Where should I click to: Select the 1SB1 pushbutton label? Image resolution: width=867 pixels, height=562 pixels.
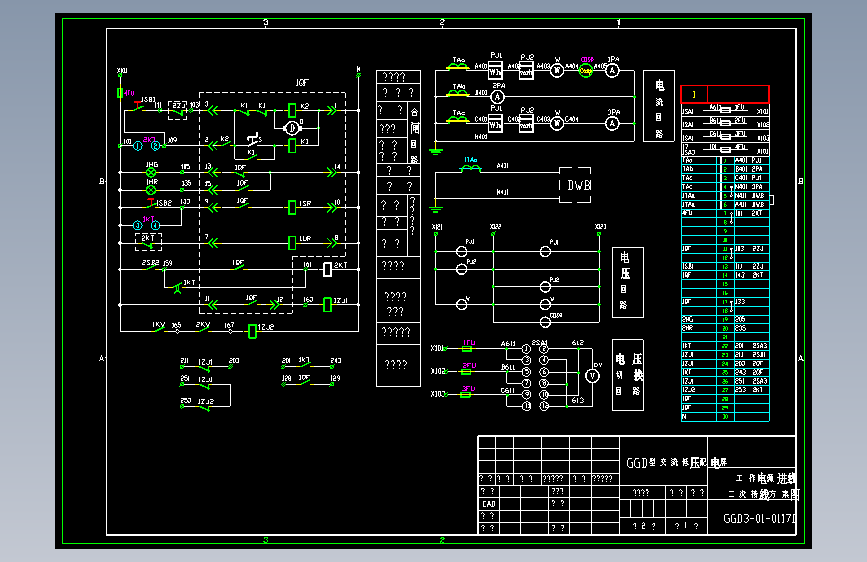pos(147,100)
